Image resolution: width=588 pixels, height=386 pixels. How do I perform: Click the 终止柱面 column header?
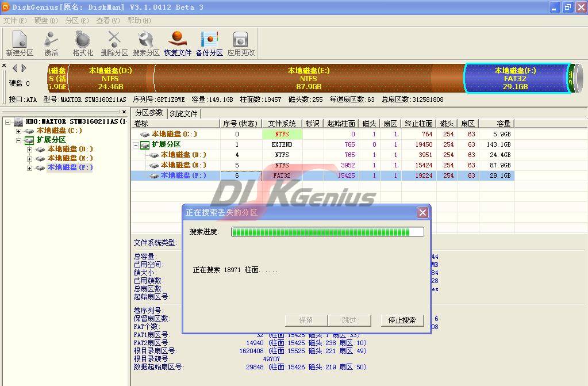click(419, 124)
